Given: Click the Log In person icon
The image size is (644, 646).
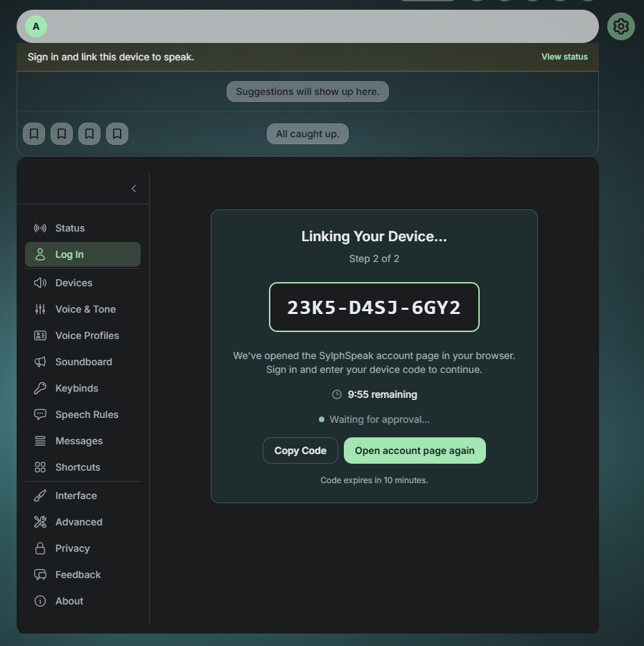Looking at the screenshot, I should click(x=40, y=254).
